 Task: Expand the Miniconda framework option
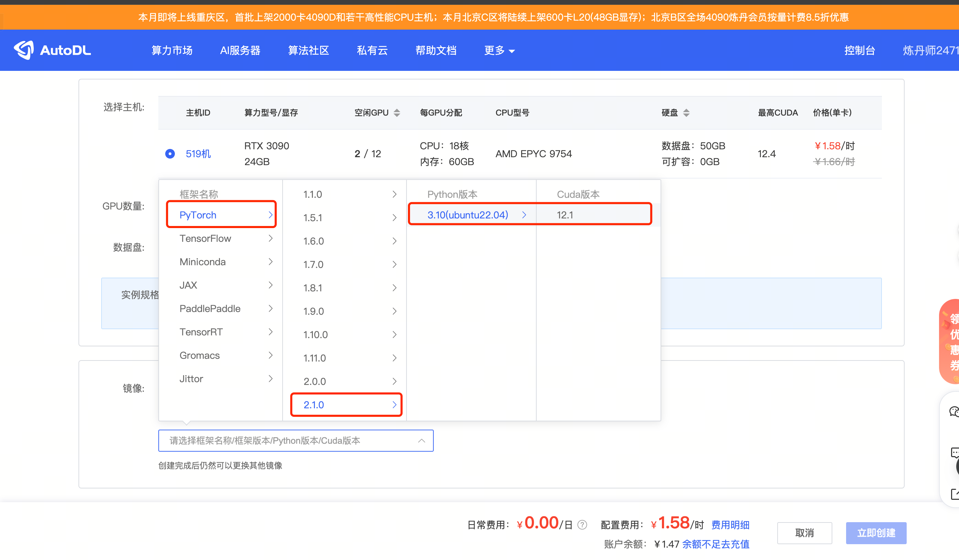coord(221,261)
